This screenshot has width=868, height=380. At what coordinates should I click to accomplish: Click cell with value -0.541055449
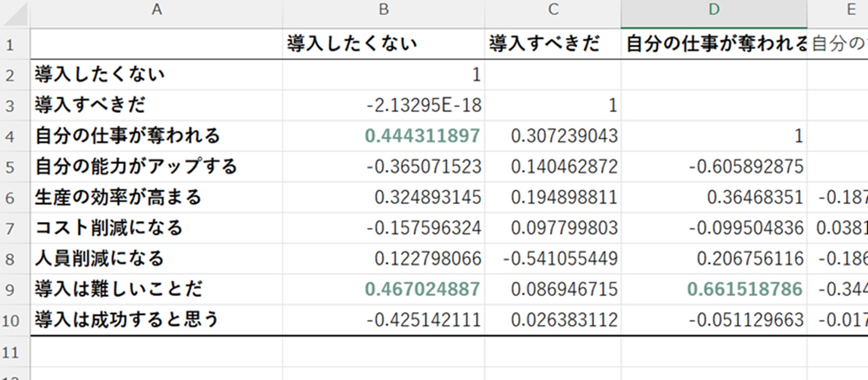560,259
